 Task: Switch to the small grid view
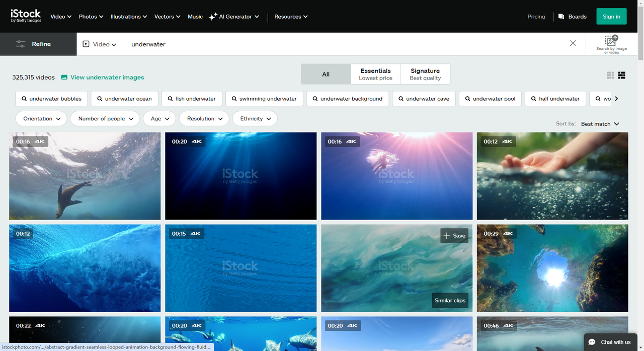pyautogui.click(x=610, y=75)
